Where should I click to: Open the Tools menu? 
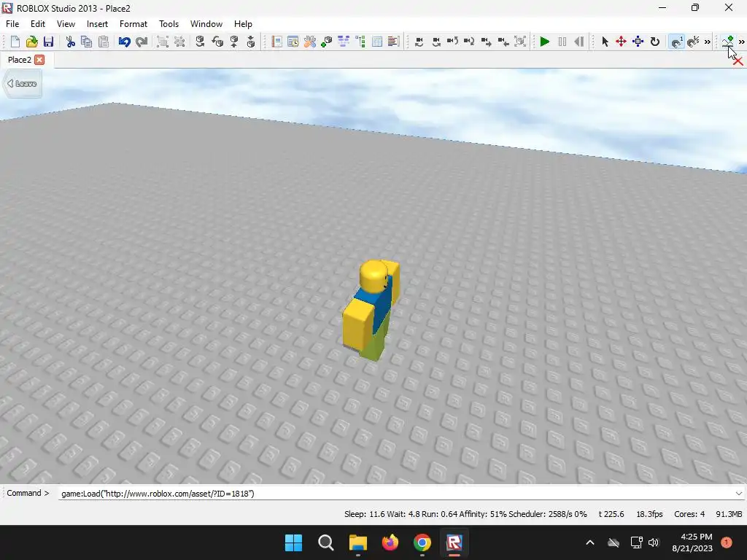[x=169, y=24]
